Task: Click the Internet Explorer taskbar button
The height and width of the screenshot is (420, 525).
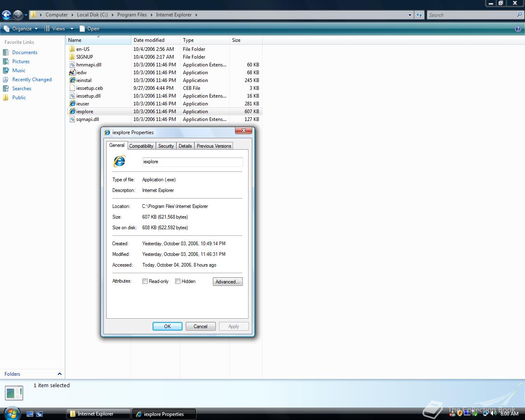Action: (98, 414)
